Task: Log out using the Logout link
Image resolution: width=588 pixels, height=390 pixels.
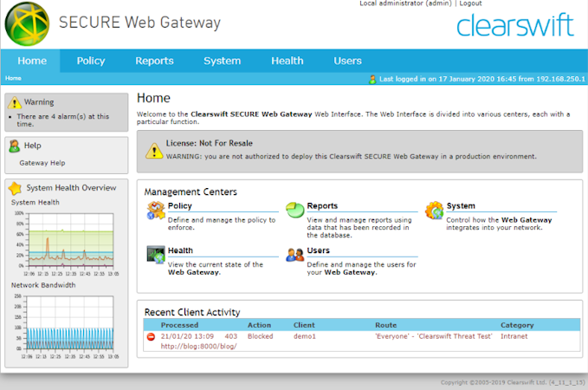Action: pyautogui.click(x=470, y=3)
